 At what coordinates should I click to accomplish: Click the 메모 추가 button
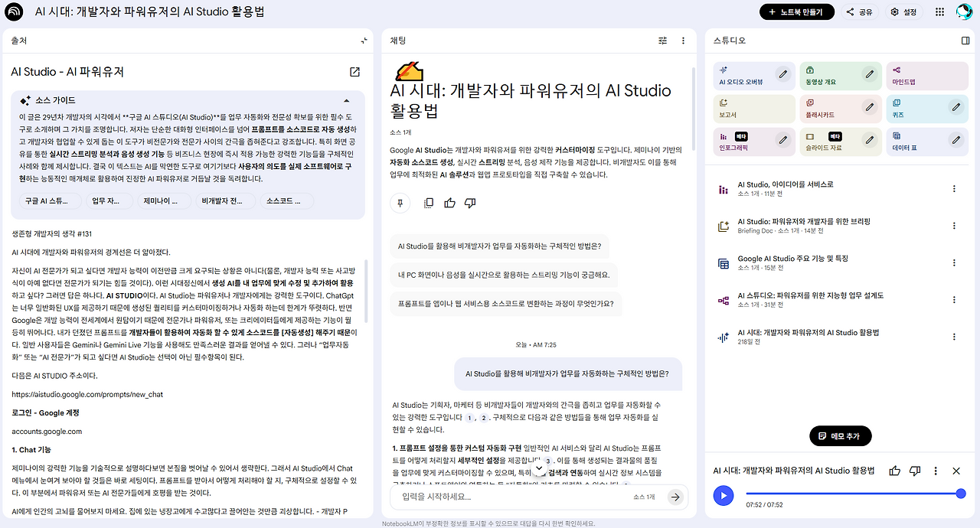(x=841, y=435)
